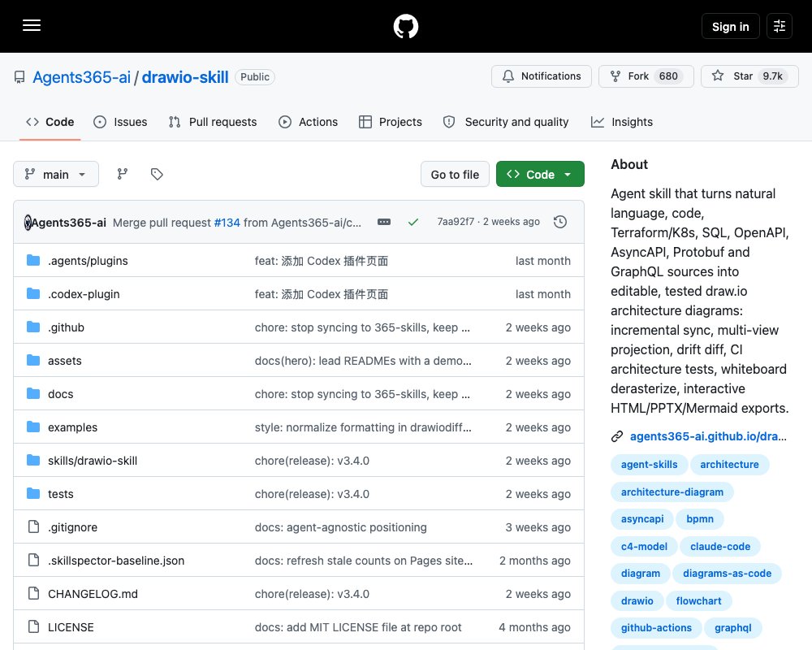Select the flowchart topic tag
The width and height of the screenshot is (812, 650).
(698, 600)
